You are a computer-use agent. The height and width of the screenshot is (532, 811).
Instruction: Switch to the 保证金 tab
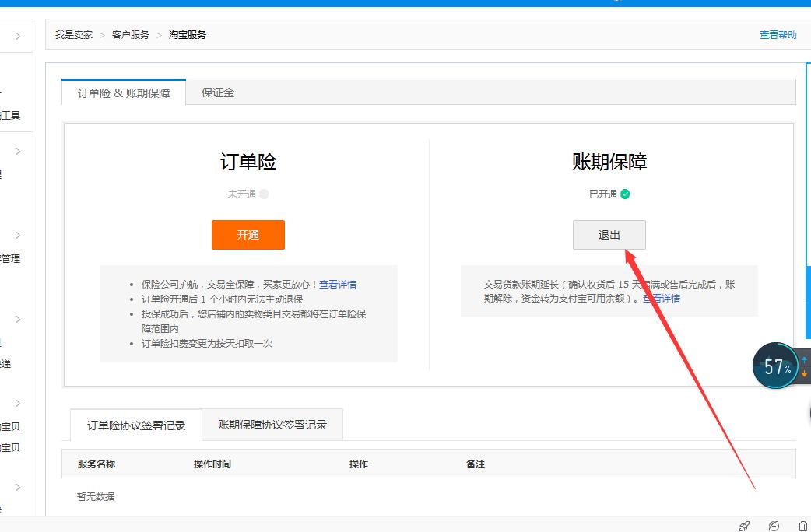click(217, 92)
